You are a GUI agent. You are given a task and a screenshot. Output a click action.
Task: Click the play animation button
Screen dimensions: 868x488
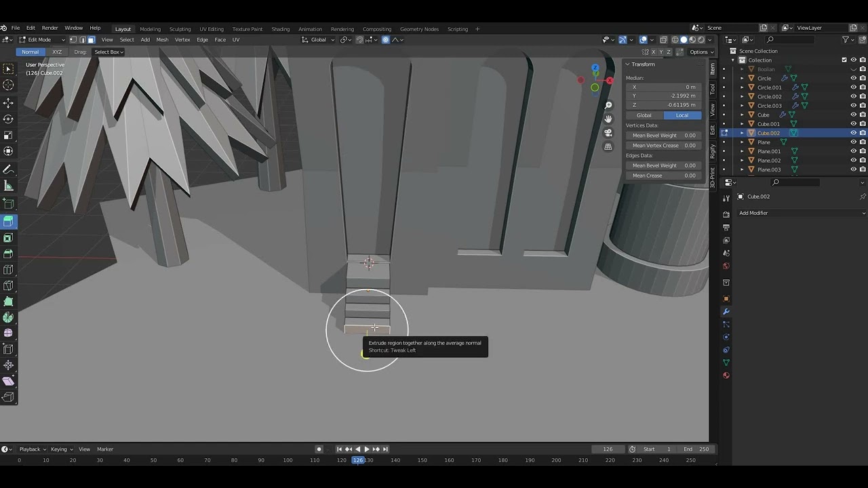click(x=367, y=449)
